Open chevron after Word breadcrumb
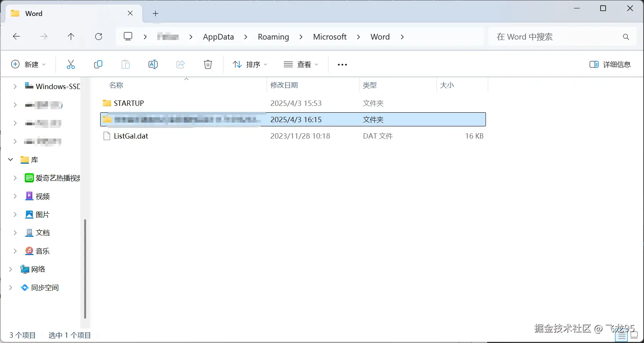This screenshot has width=644, height=343. pos(402,37)
